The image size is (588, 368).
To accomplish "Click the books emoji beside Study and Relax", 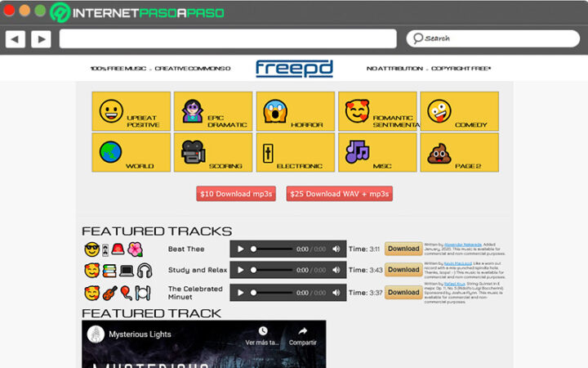I will [x=109, y=271].
